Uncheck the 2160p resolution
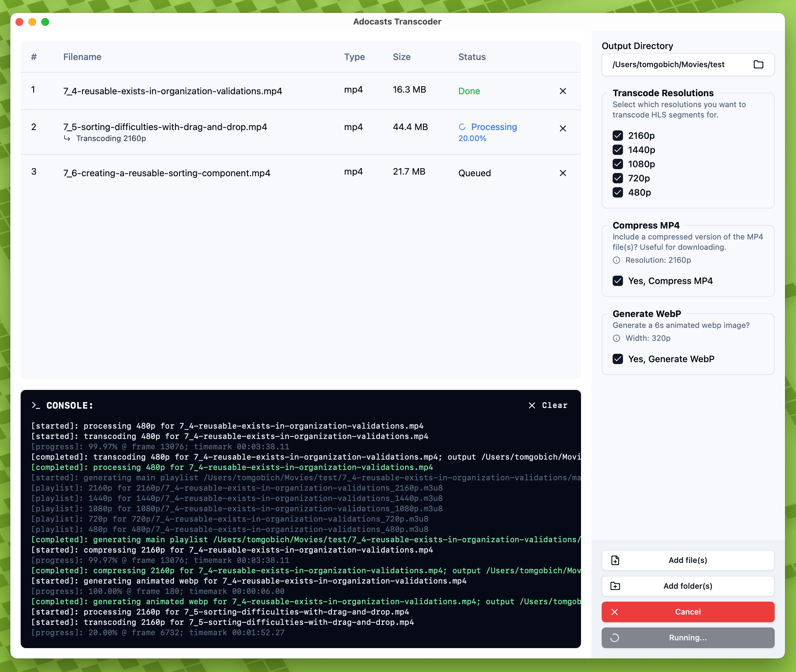 (618, 136)
